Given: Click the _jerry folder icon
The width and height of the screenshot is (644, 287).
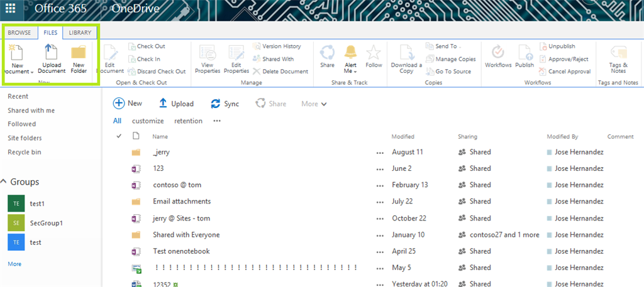Looking at the screenshot, I should coord(136,152).
